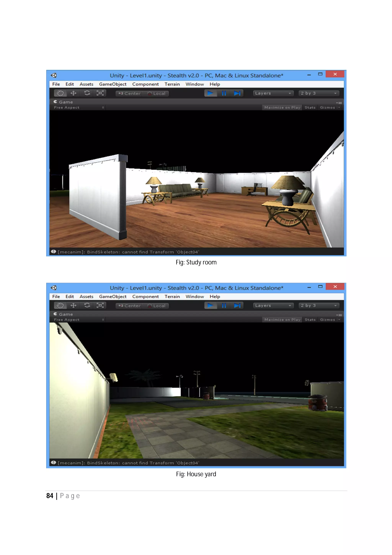The image size is (392, 555).
Task: Open GameObject menu in upper Unity window
Action: (113, 84)
